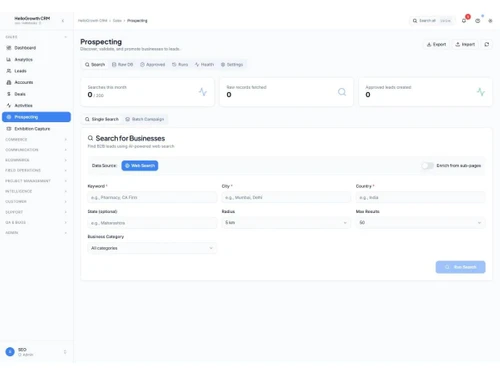Click the Search all box

click(432, 21)
